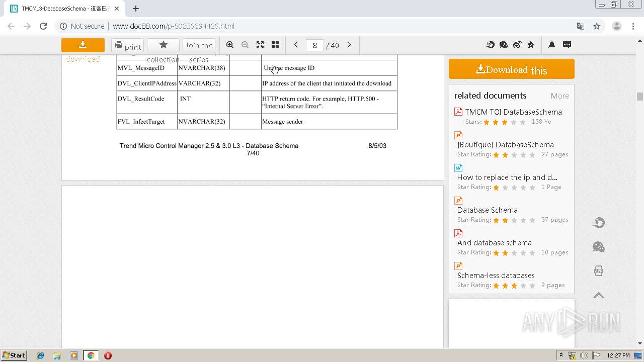Open the volume tray icon
Viewport: 644px width, 362px height.
[584, 355]
